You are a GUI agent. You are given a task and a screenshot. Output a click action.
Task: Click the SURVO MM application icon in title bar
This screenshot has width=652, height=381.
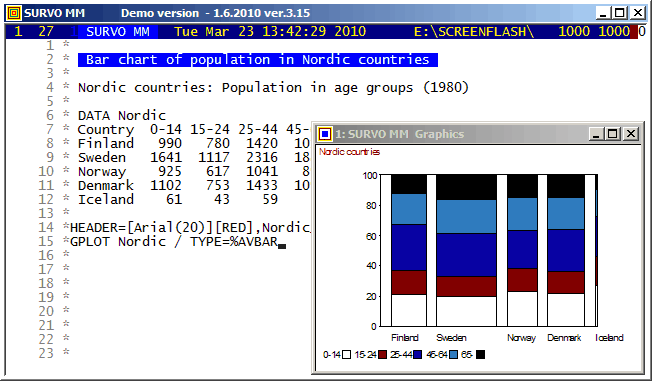click(x=14, y=13)
